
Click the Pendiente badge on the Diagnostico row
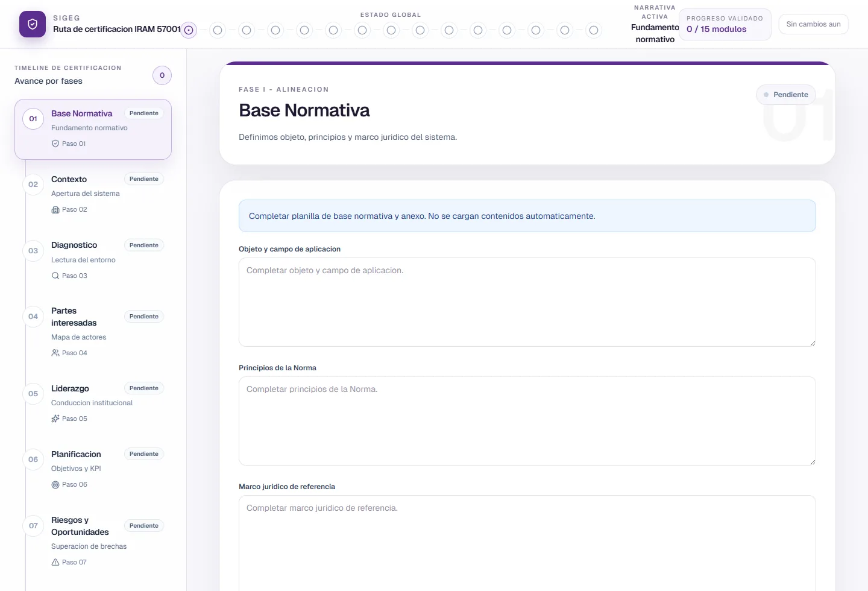click(x=144, y=245)
